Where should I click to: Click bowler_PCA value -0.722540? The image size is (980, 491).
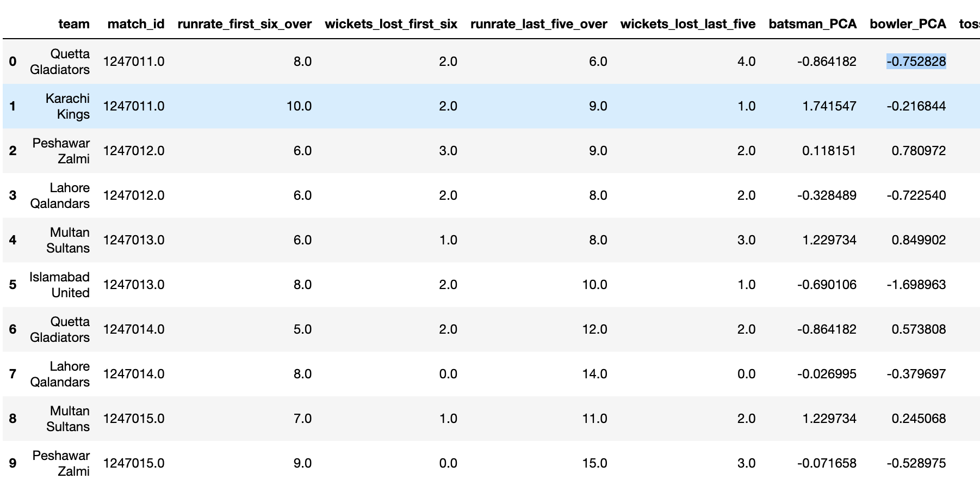916,195
